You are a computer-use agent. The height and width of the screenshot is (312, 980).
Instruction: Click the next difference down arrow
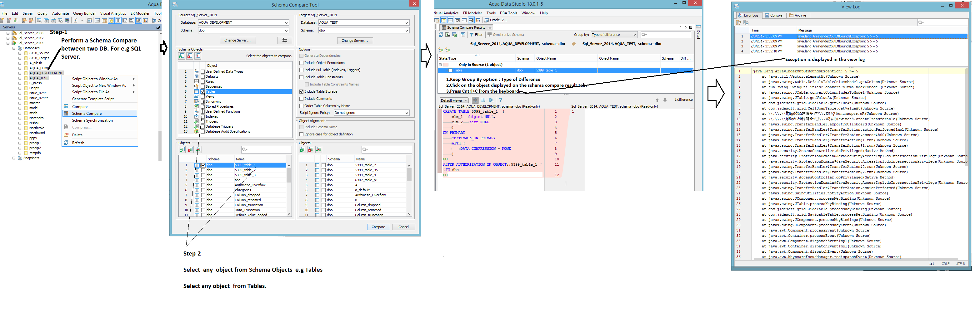click(x=665, y=100)
